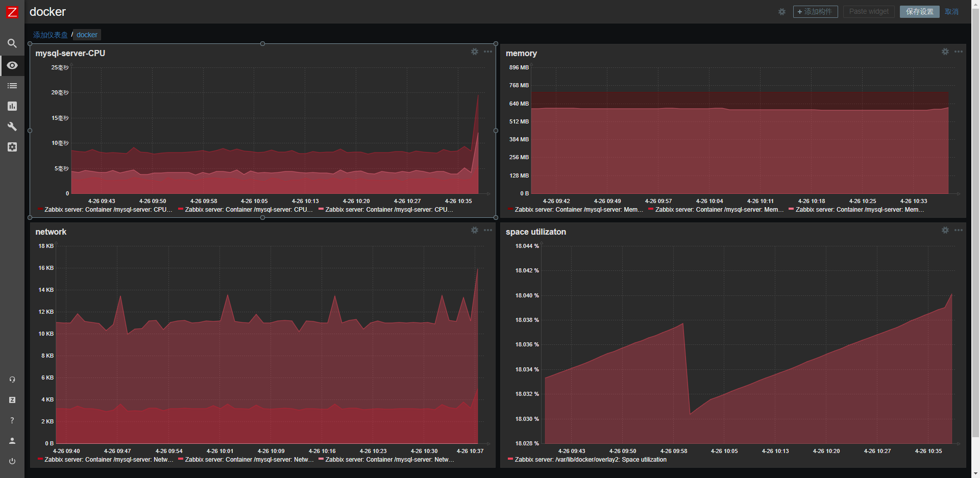The height and width of the screenshot is (478, 980).
Task: Open the sidebar search icon
Action: tap(12, 43)
